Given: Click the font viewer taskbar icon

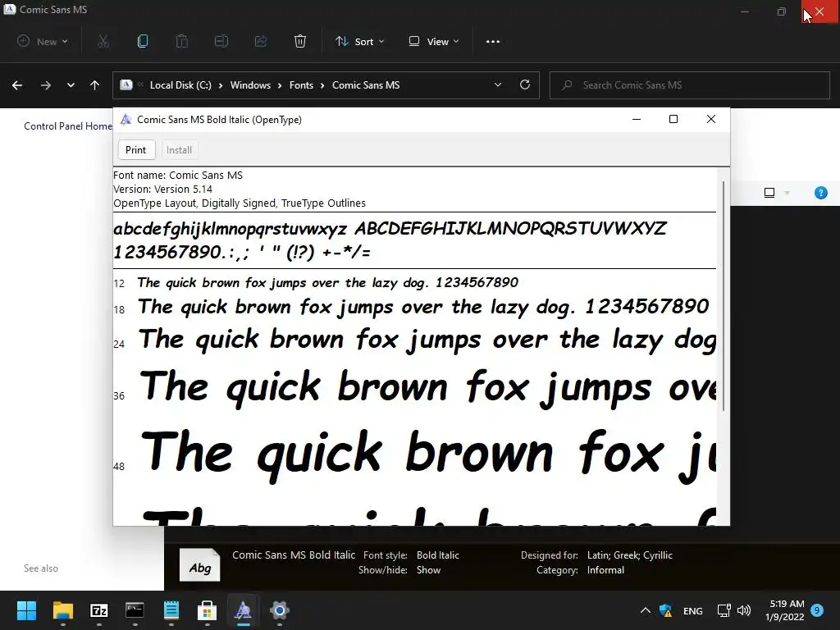Looking at the screenshot, I should click(243, 610).
